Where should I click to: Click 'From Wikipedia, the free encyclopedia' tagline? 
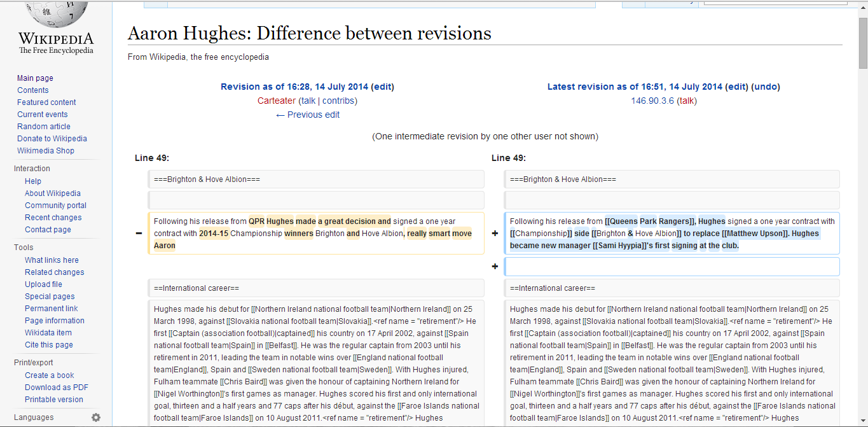(x=198, y=57)
